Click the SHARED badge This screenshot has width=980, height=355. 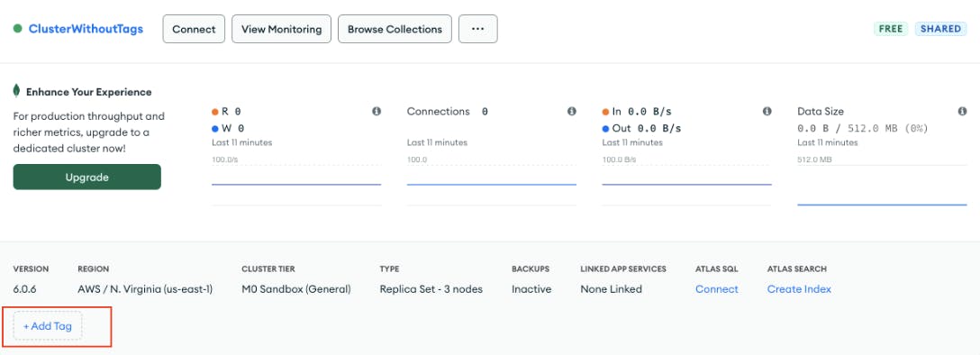pos(940,29)
